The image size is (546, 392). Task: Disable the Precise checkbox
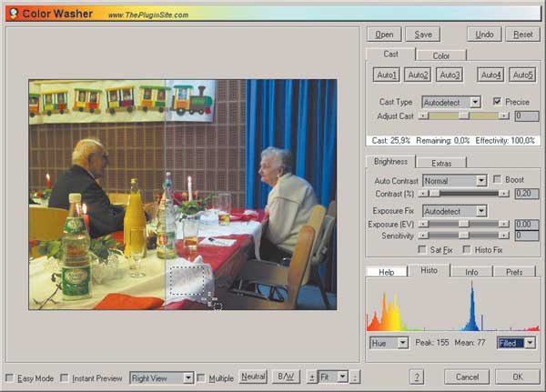pos(497,102)
